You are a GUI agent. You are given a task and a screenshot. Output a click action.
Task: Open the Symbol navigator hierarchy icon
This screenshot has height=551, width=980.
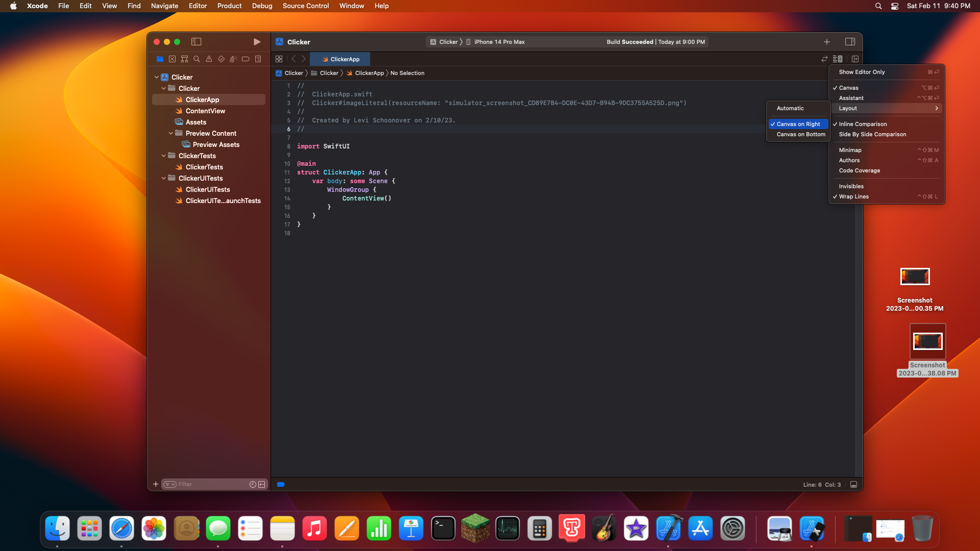coord(184,59)
